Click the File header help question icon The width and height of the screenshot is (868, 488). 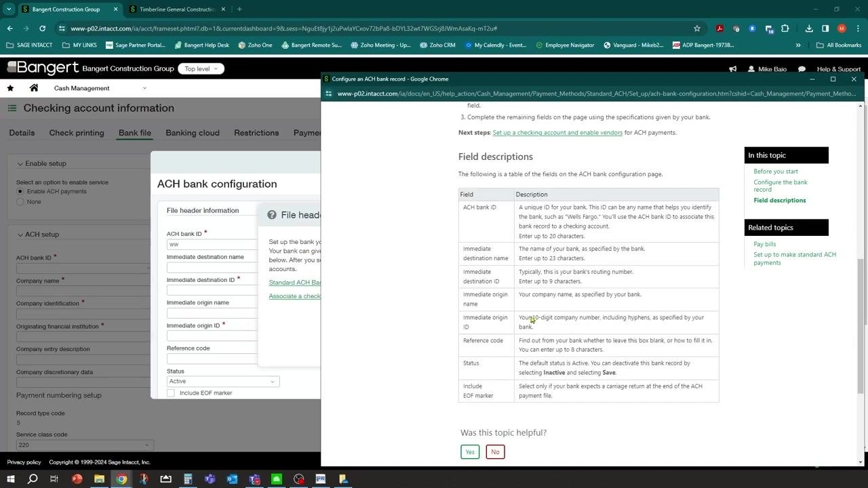(x=272, y=215)
